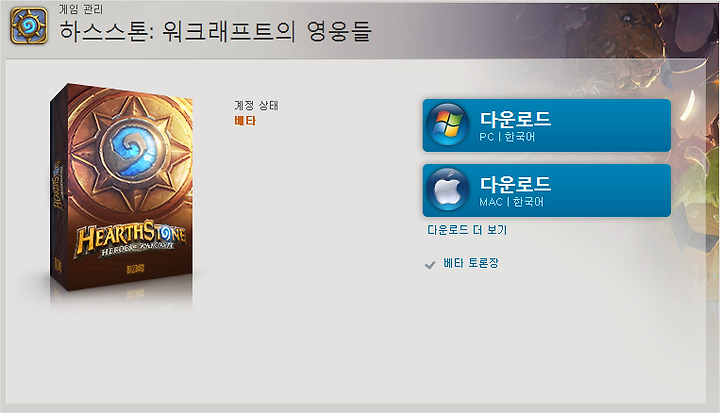Click the PC | 한국어 subtitle text
This screenshot has width=720, height=413.
[507, 137]
